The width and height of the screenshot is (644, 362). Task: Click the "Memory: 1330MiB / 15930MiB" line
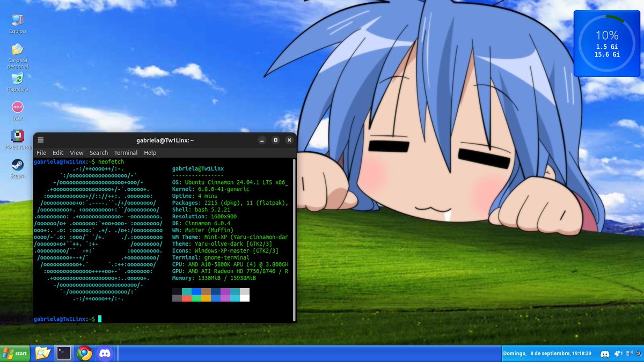pyautogui.click(x=214, y=278)
